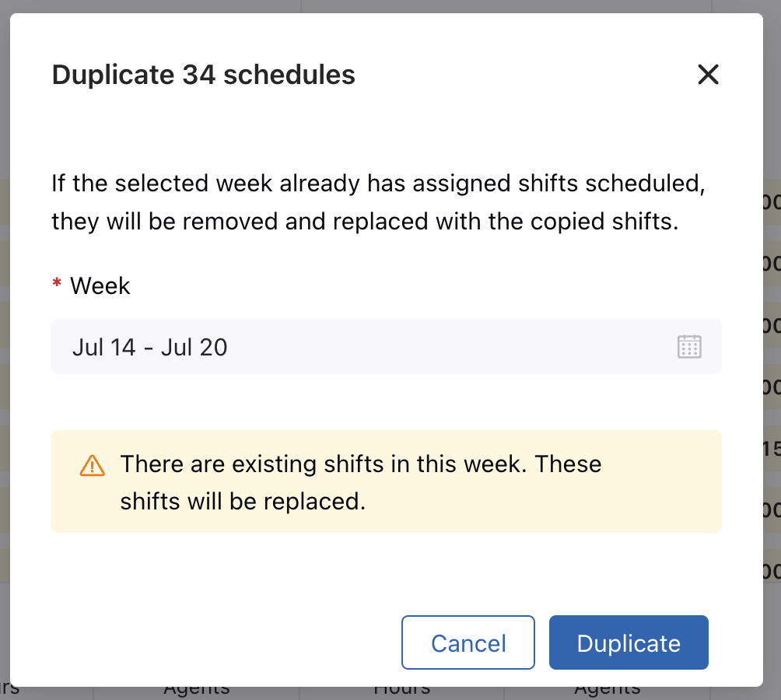Click the Week field label
781x700 pixels.
[100, 286]
